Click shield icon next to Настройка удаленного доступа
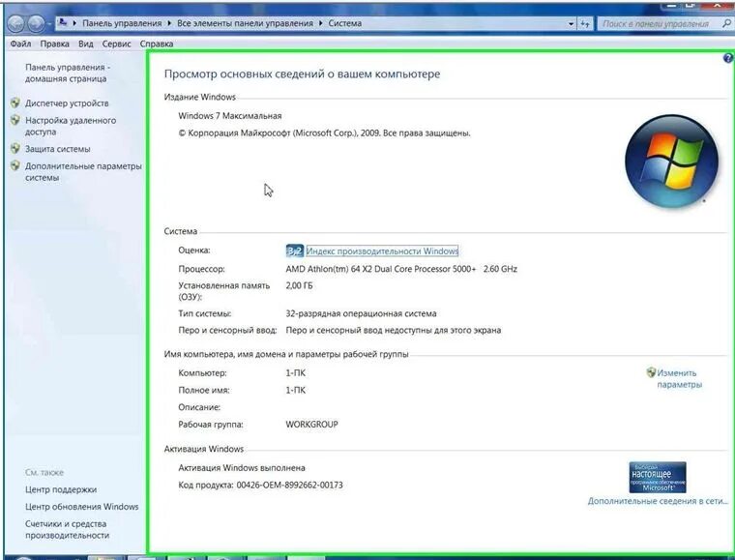 click(x=15, y=120)
